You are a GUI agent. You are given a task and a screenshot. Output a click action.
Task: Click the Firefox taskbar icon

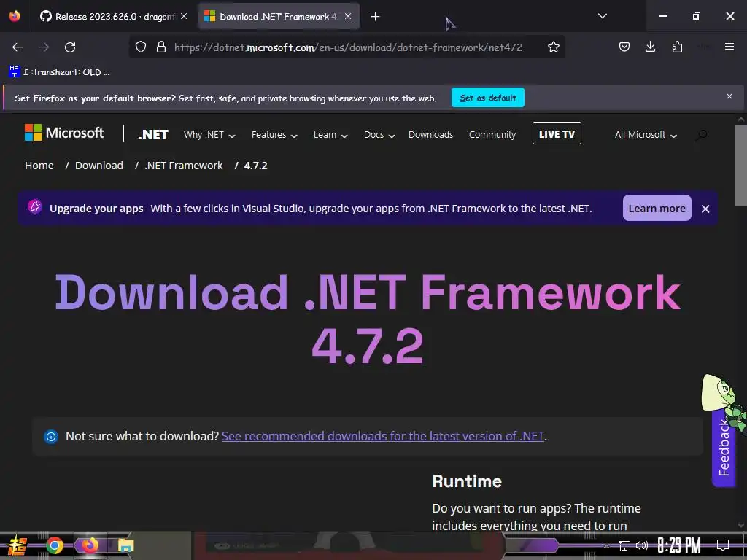click(90, 545)
